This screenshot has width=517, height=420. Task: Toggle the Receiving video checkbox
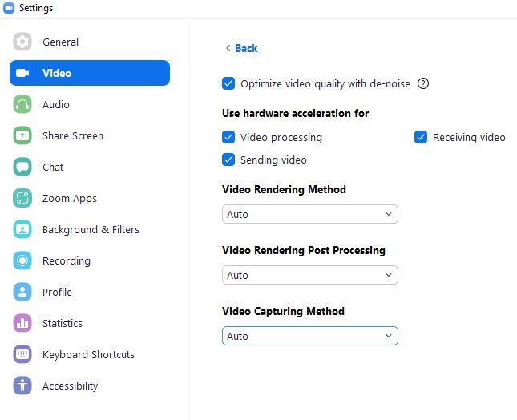[421, 137]
